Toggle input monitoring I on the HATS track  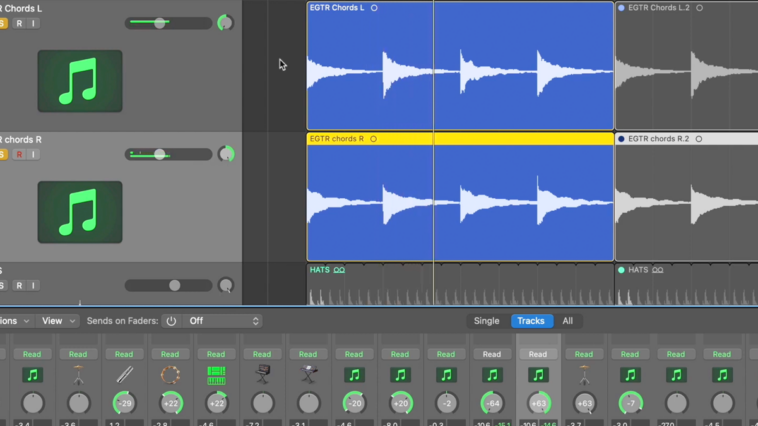point(33,285)
